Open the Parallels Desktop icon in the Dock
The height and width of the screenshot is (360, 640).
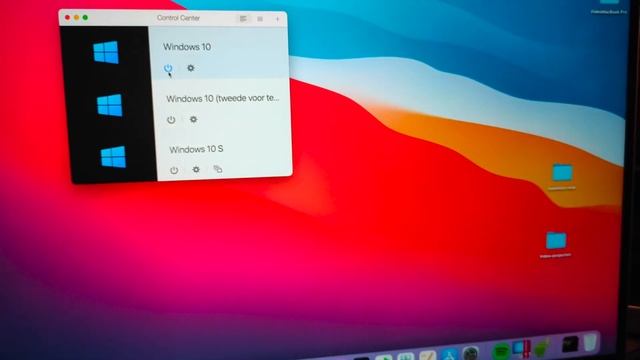(521, 349)
